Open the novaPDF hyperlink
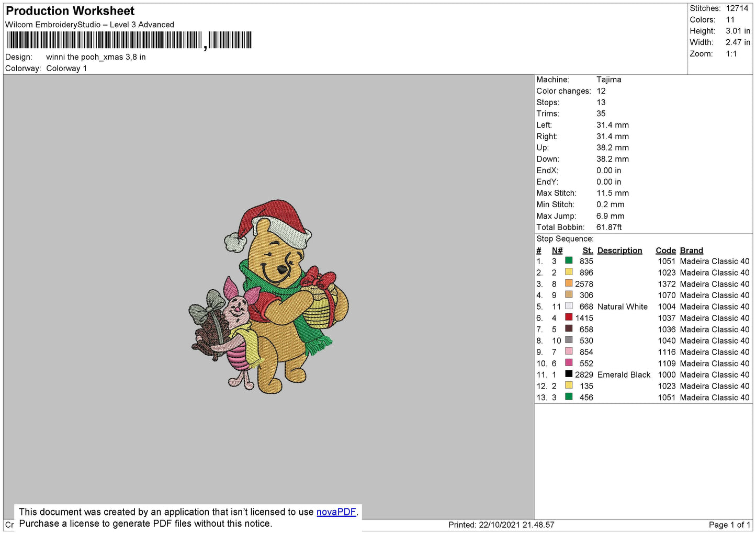Viewport: 756px width, 534px height. click(336, 512)
